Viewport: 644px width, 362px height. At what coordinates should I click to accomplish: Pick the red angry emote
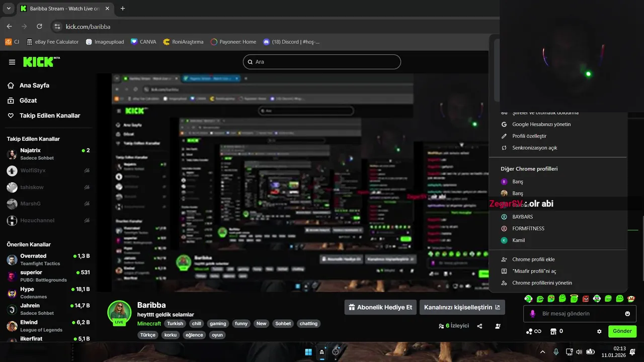coord(586,299)
